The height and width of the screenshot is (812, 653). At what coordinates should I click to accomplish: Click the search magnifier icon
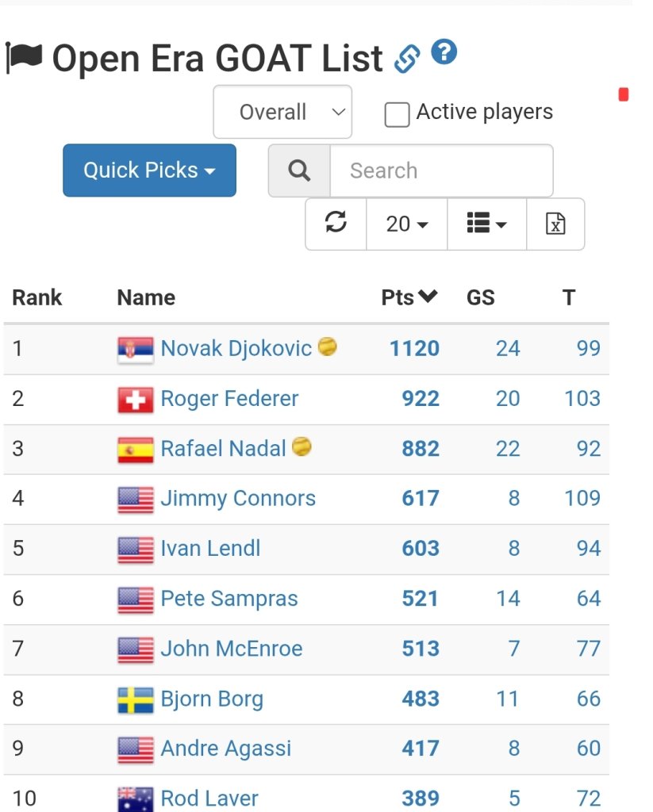point(299,170)
